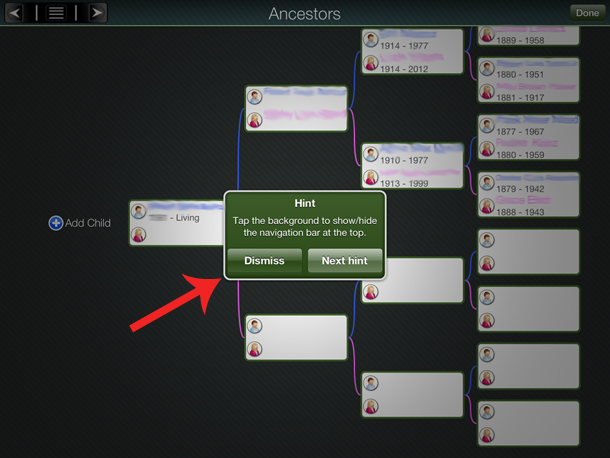Open the empty couple card at bottom right
The image size is (610, 458).
point(530,423)
